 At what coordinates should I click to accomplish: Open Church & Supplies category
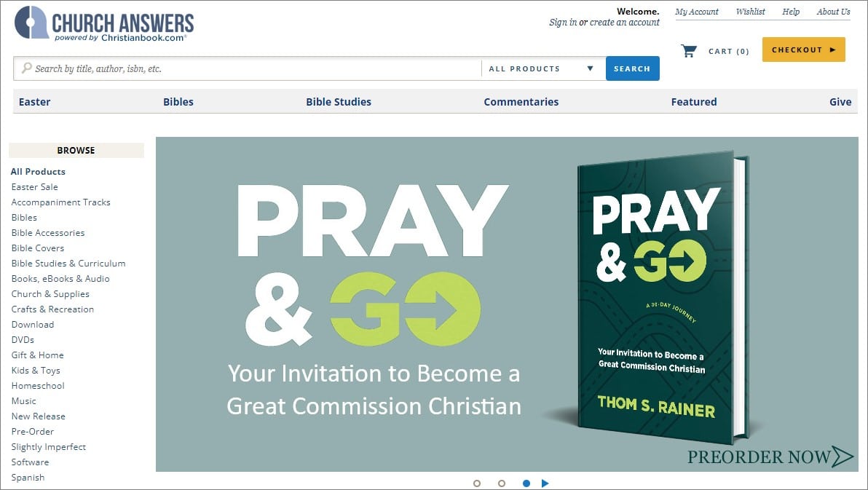click(x=50, y=294)
